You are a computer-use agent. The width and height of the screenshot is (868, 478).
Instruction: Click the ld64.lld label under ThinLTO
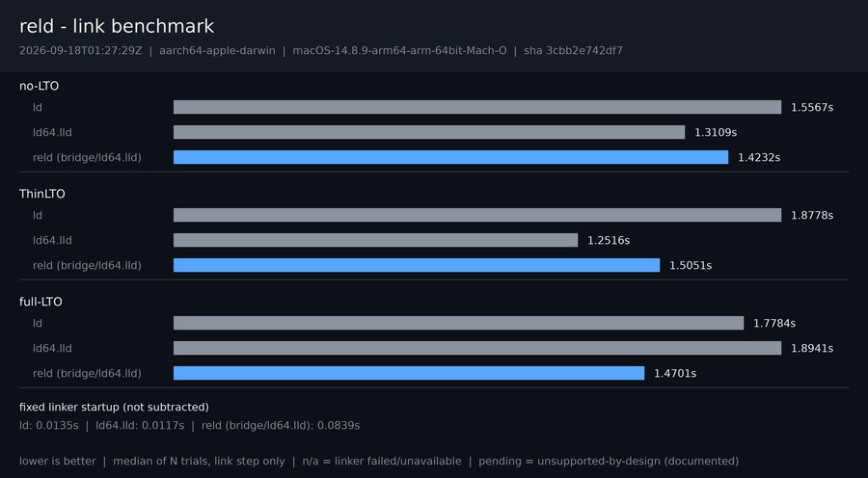[52, 240]
